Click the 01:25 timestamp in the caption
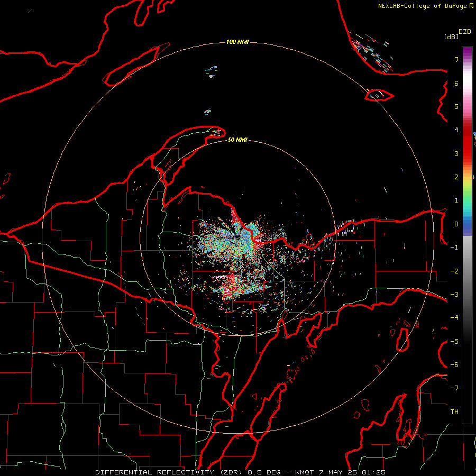 [x=373, y=472]
